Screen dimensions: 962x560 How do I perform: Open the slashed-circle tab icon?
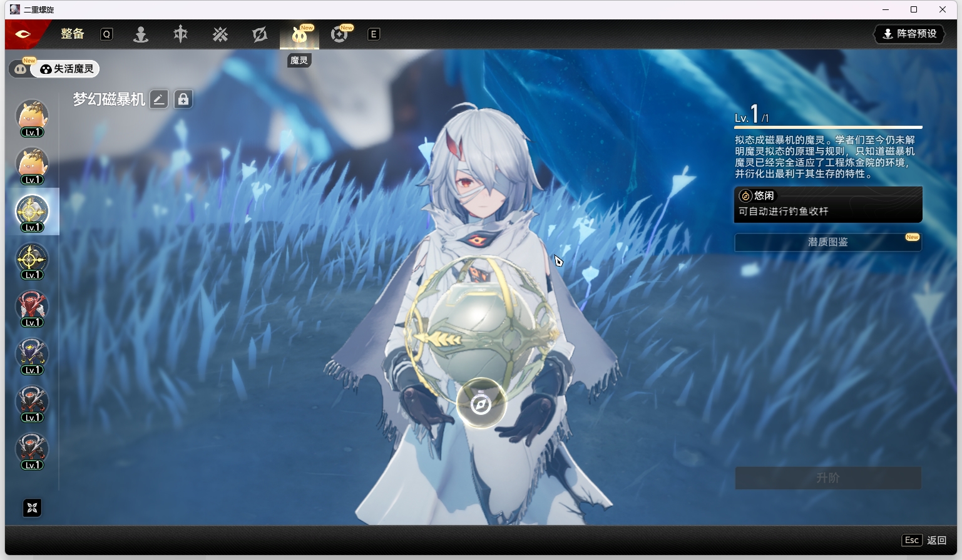click(260, 34)
